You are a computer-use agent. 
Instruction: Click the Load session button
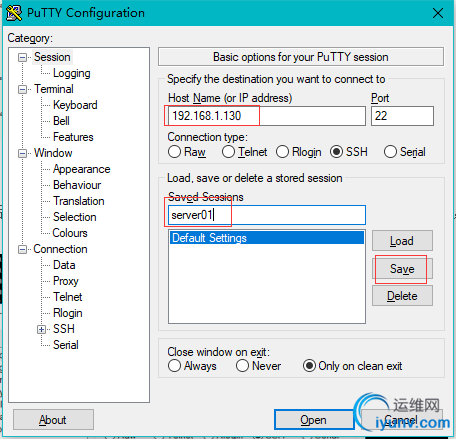click(x=402, y=241)
